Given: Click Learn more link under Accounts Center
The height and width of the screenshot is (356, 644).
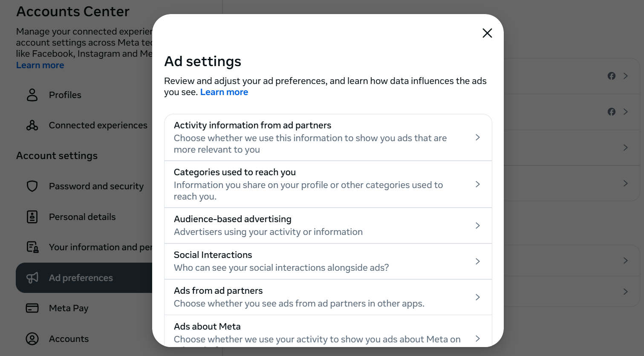Looking at the screenshot, I should point(40,65).
